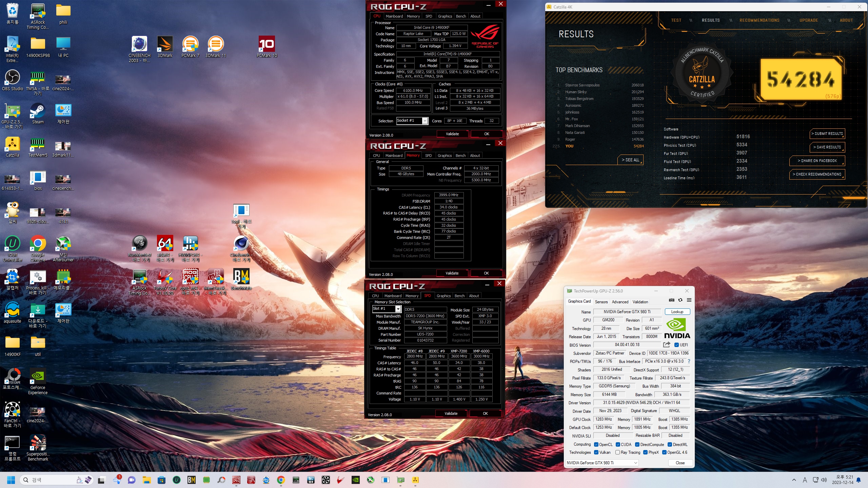Image resolution: width=868 pixels, height=488 pixels.
Task: Click SEE ALL under top benchmarks
Action: (630, 160)
